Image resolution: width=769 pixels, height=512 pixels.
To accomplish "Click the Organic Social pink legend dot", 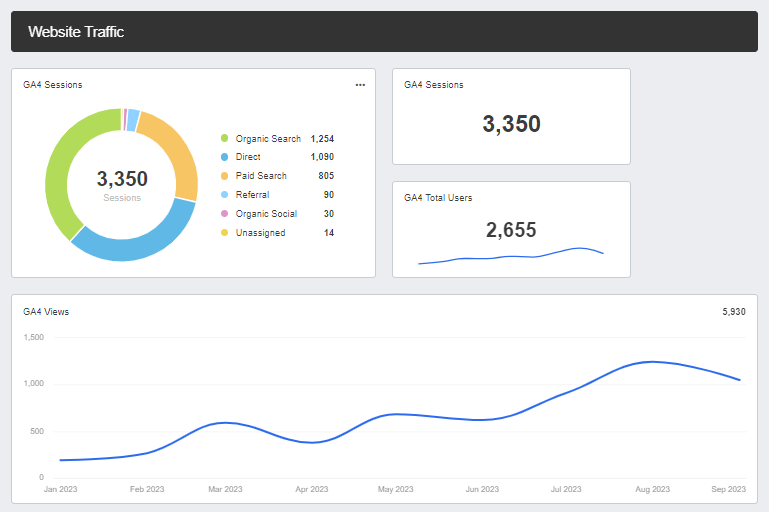I will (225, 214).
